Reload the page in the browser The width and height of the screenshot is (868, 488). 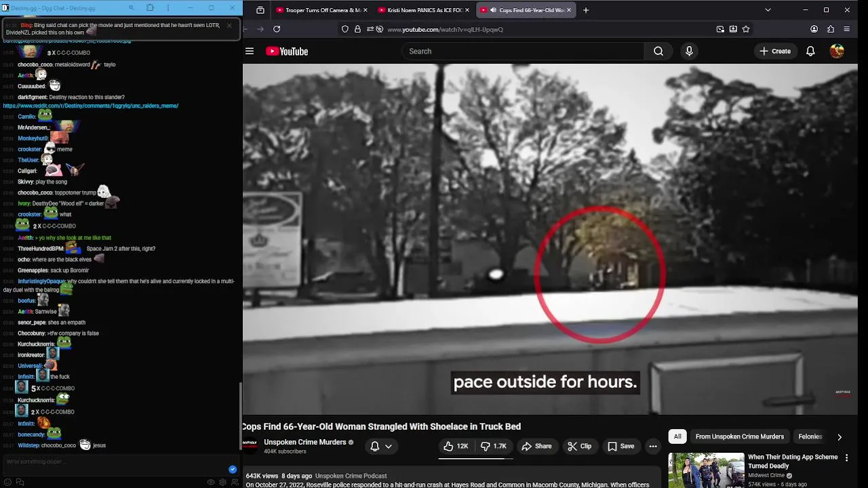tap(277, 29)
